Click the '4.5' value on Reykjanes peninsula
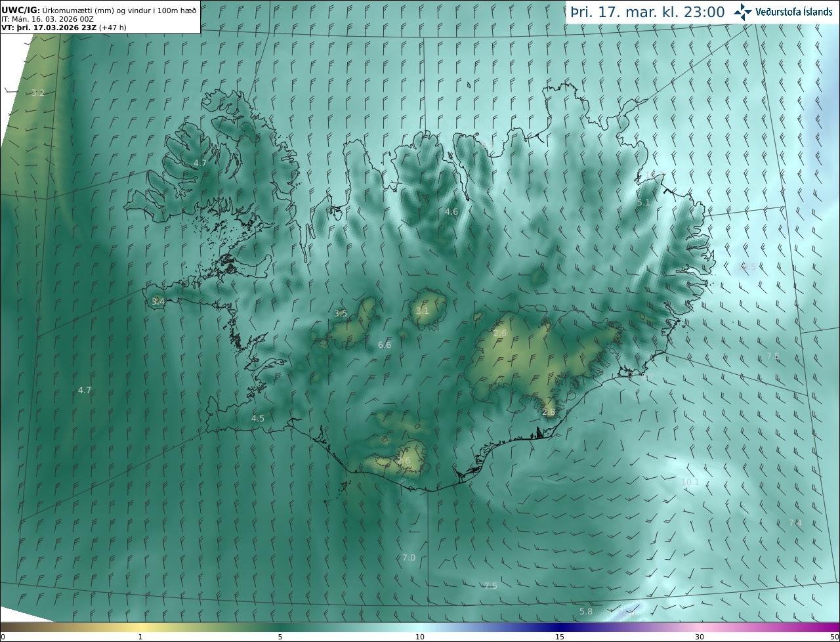The image size is (840, 642). [258, 418]
